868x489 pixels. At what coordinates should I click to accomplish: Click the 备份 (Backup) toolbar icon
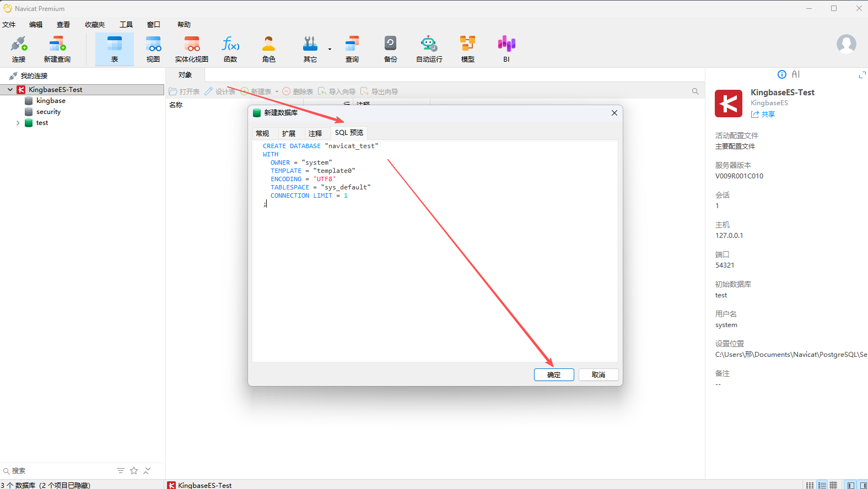391,49
